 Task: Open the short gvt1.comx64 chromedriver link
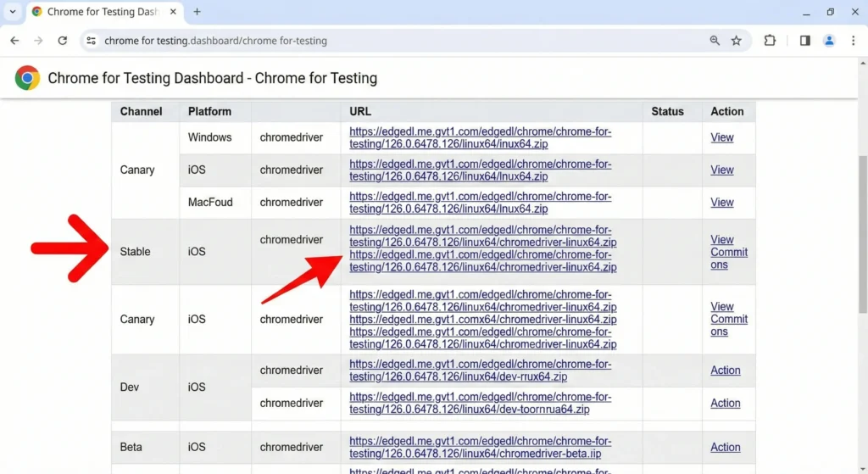pos(482,320)
